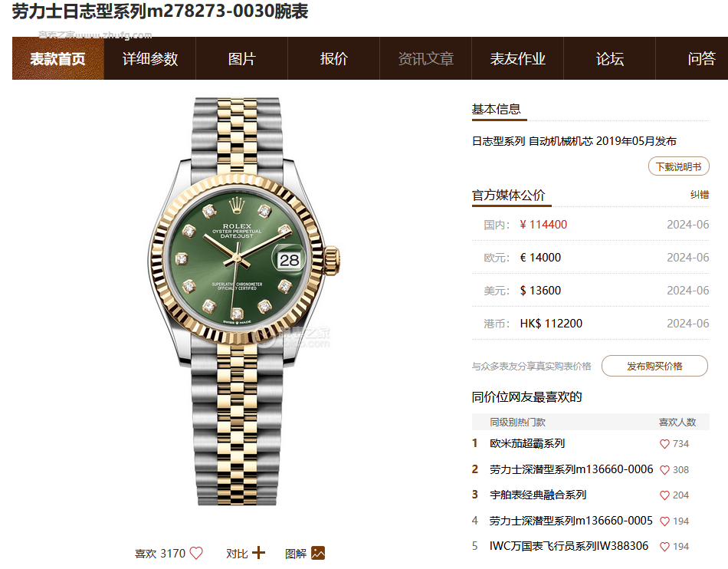Click heart icon for IWC万国表飞行员系列IW388306
Viewport: 728px width, 569px height.
[664, 547]
